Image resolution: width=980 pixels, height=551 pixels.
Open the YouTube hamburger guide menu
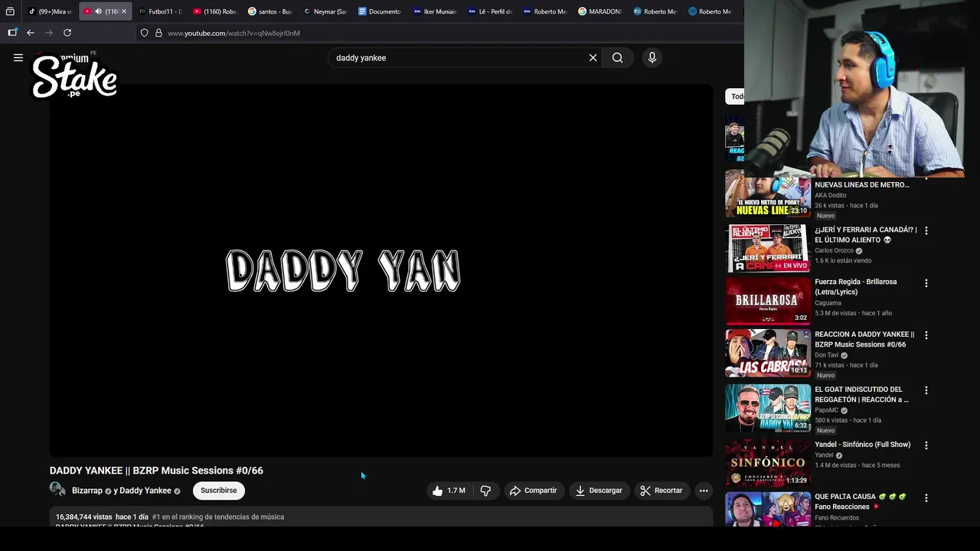pyautogui.click(x=18, y=57)
